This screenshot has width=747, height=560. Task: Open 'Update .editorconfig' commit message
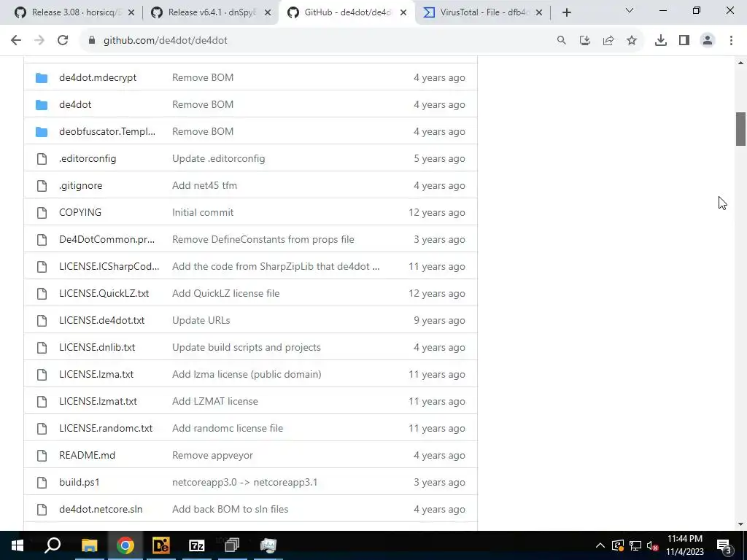(219, 158)
